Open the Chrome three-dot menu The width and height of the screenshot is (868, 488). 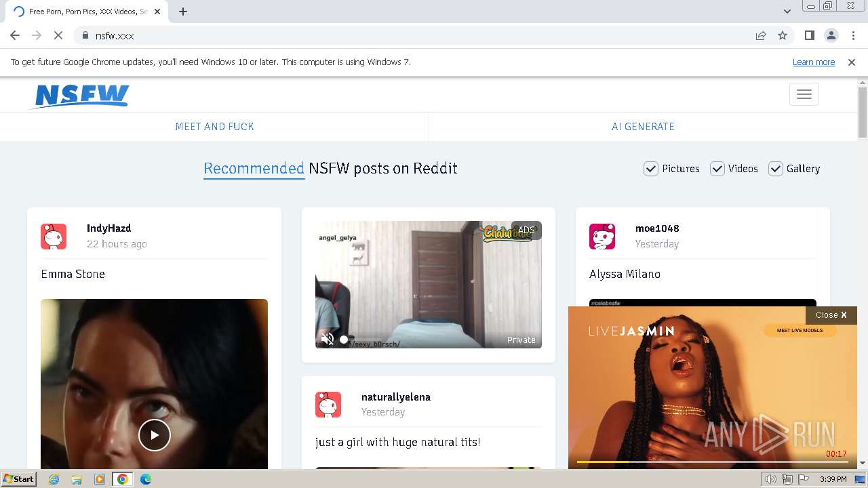click(x=853, y=35)
